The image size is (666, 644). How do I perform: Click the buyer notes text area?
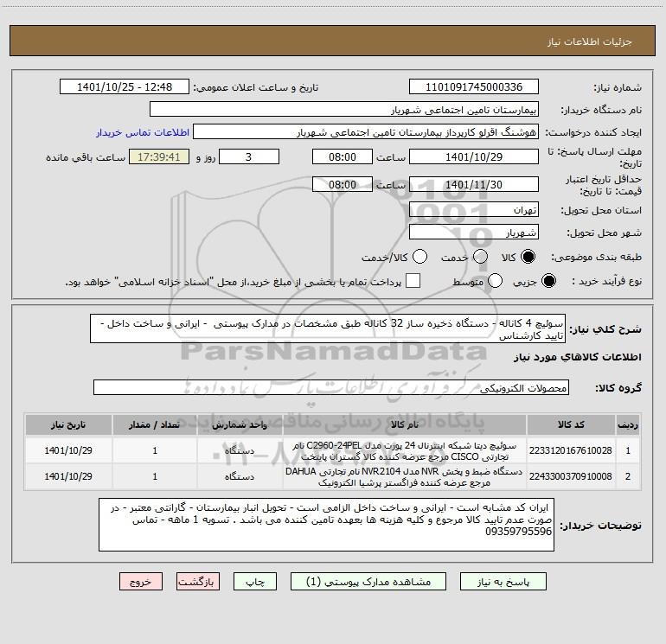click(326, 525)
